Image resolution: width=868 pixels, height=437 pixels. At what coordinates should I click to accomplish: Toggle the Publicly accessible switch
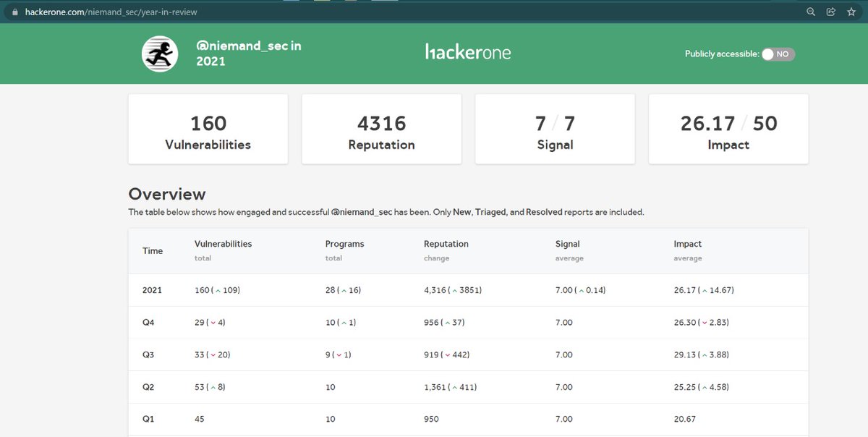(x=778, y=54)
